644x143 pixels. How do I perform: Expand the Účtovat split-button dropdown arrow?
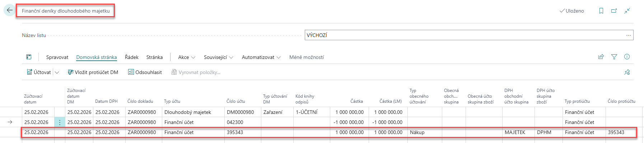coord(57,72)
